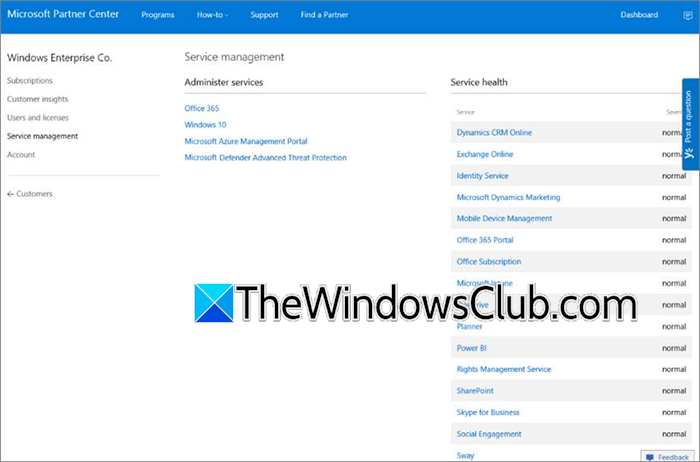Open Microsoft Azure Management Portal
Screen dimensions: 700x462
coord(246,142)
